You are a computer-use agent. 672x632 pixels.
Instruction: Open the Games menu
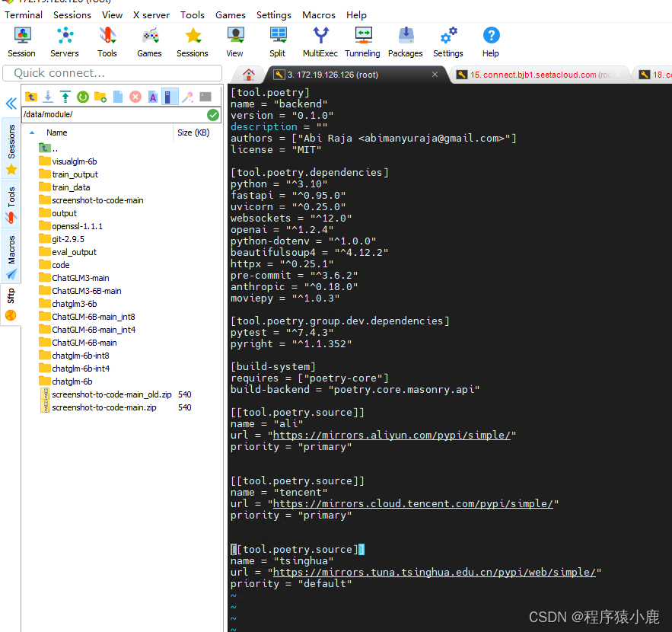231,15
